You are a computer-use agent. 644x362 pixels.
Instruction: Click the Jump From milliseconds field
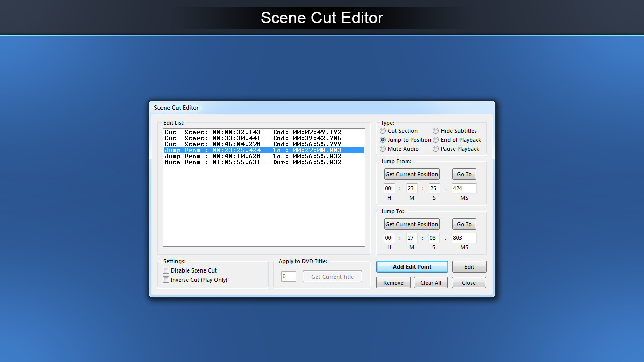[464, 189]
